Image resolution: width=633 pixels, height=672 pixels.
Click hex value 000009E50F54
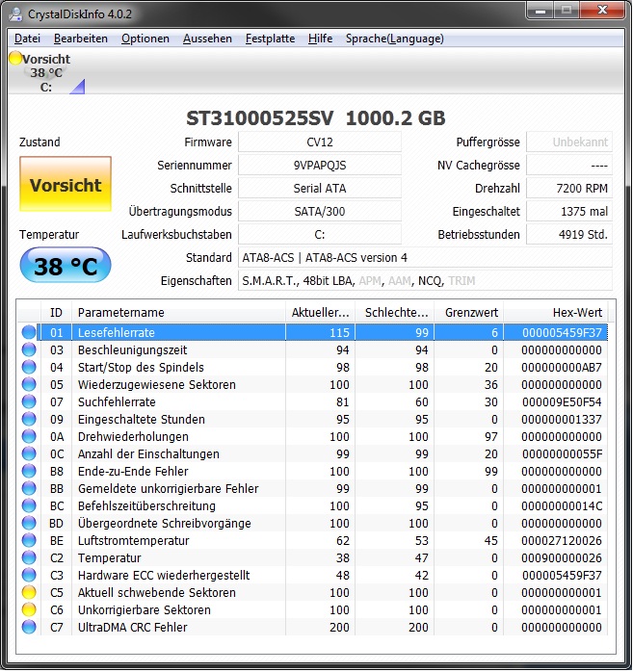pyautogui.click(x=562, y=402)
